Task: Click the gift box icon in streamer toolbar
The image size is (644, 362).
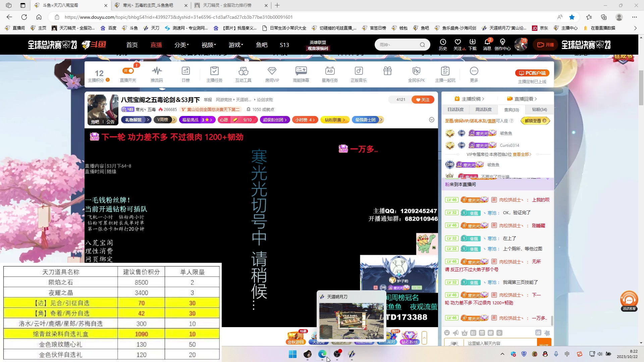Action: [387, 71]
